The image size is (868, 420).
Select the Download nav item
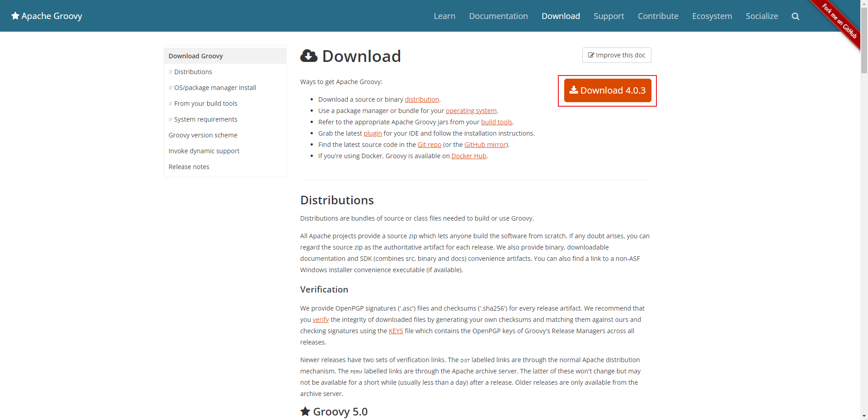pos(561,16)
